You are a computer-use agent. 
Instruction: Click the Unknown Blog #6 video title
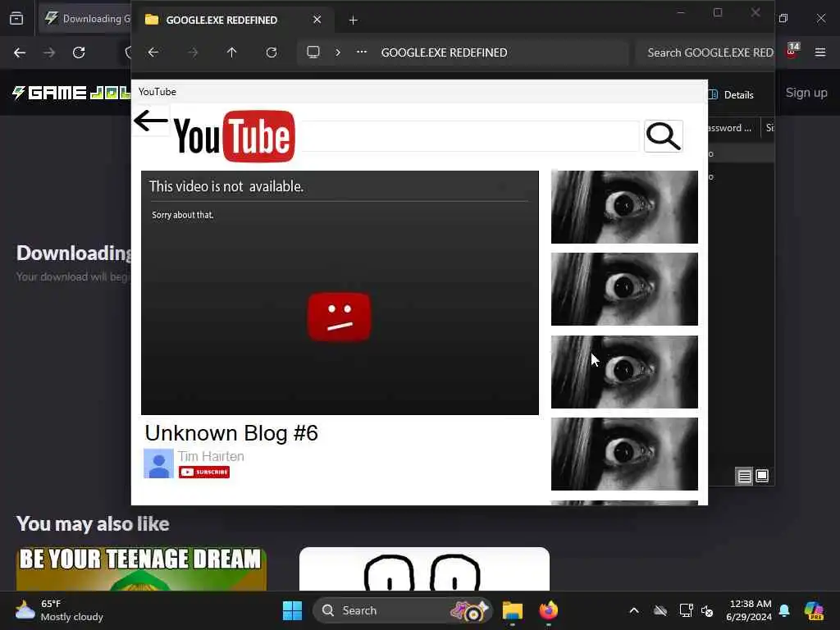231,433
